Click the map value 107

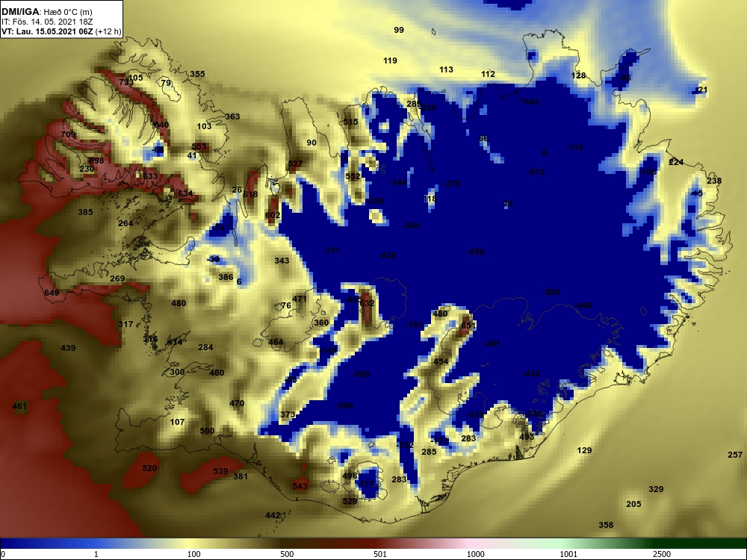177,422
